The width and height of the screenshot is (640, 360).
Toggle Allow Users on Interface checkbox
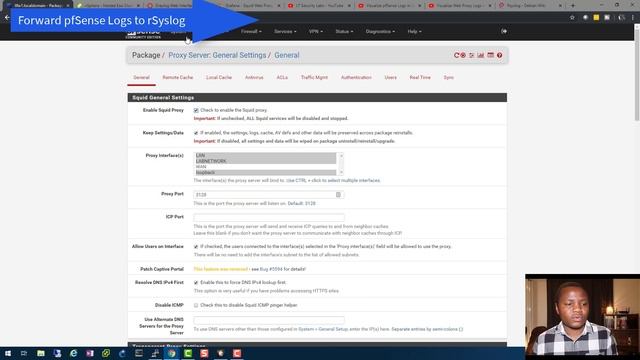196,247
